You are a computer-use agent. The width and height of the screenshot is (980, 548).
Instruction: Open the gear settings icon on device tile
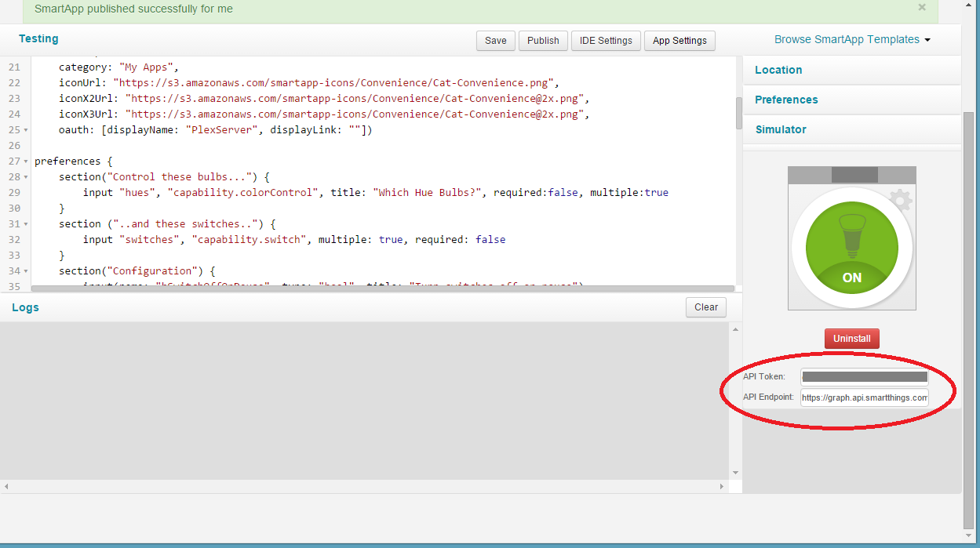902,201
